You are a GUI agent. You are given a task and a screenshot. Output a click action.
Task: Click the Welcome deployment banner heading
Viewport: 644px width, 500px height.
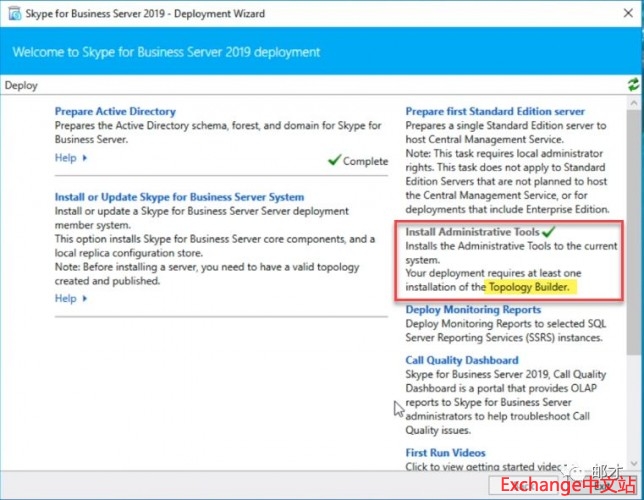[166, 52]
